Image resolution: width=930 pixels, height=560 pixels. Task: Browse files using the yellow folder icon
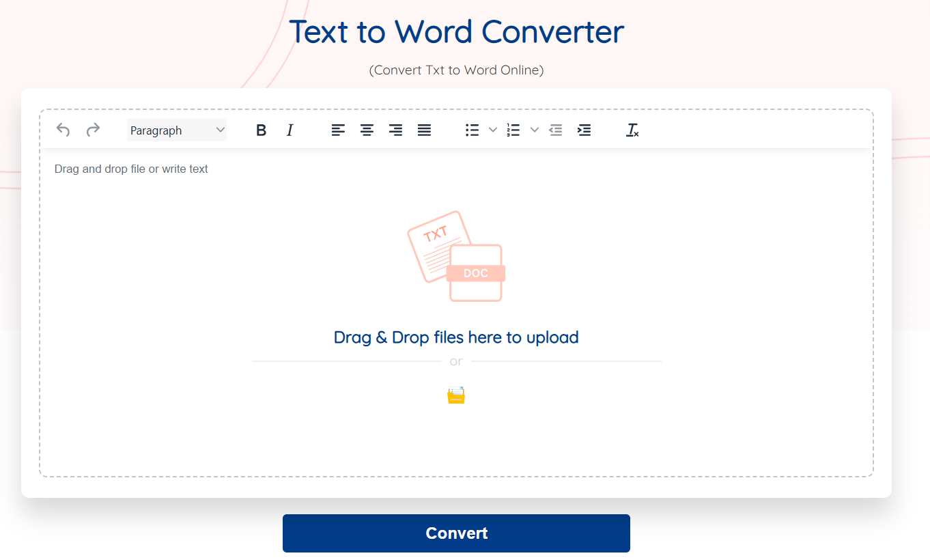click(456, 395)
